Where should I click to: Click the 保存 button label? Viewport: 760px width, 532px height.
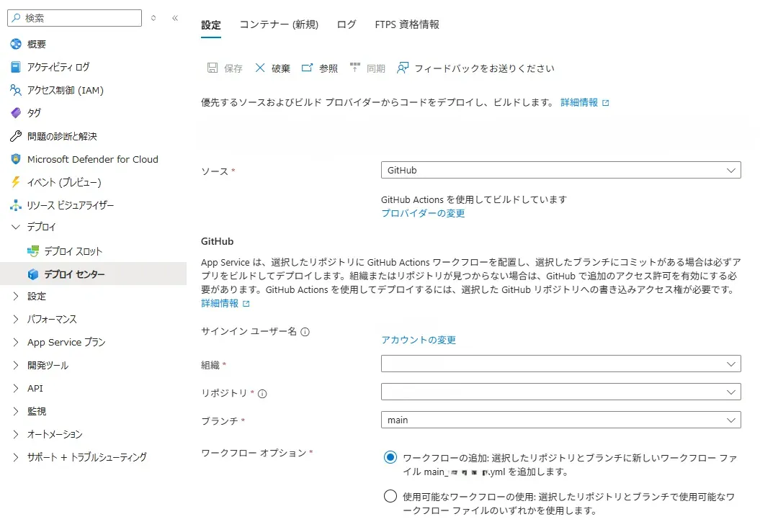click(x=233, y=68)
